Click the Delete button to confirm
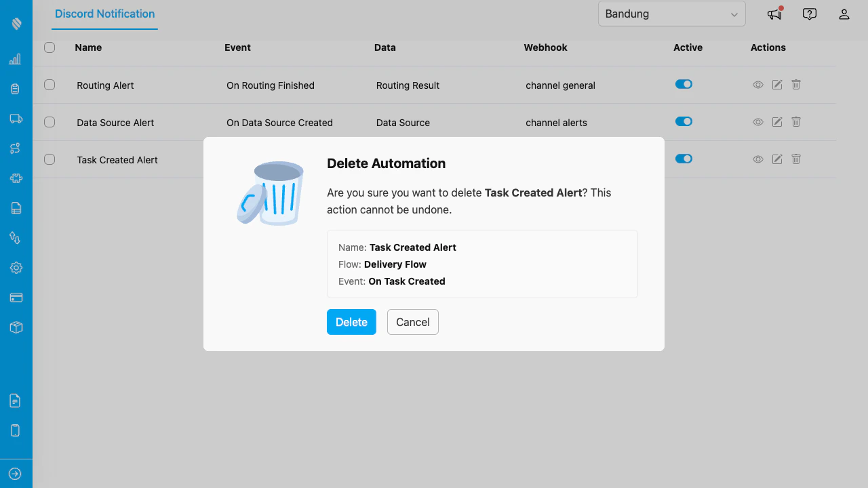This screenshot has width=868, height=488. tap(351, 322)
